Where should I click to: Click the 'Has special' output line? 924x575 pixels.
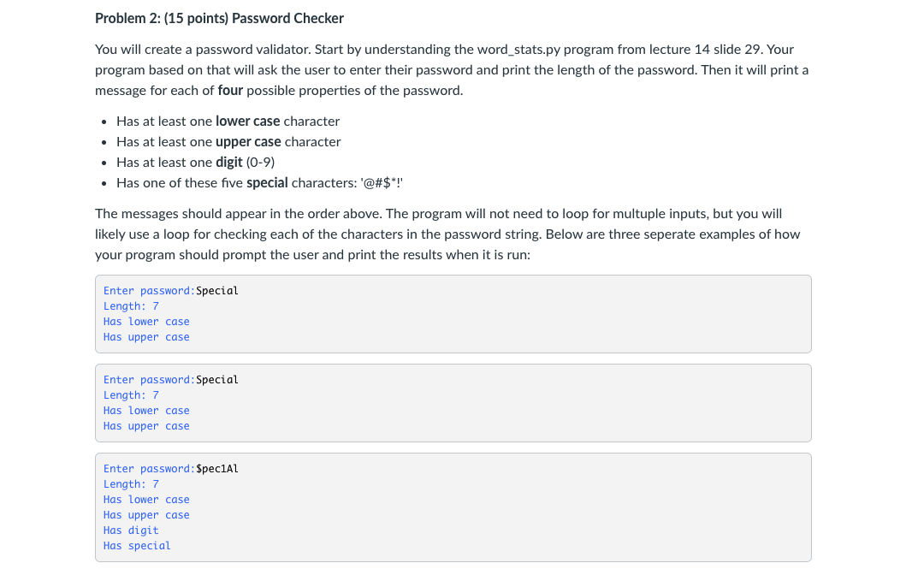click(x=137, y=546)
